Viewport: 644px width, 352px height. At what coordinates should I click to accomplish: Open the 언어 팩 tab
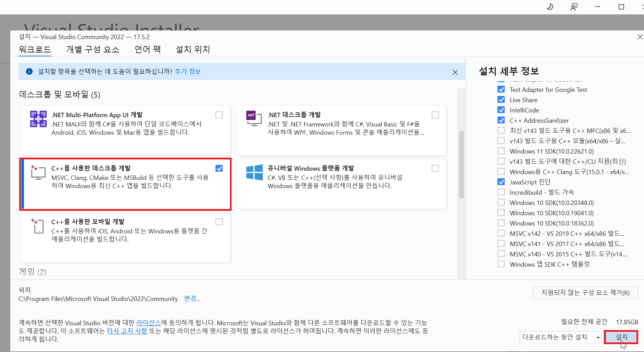148,49
